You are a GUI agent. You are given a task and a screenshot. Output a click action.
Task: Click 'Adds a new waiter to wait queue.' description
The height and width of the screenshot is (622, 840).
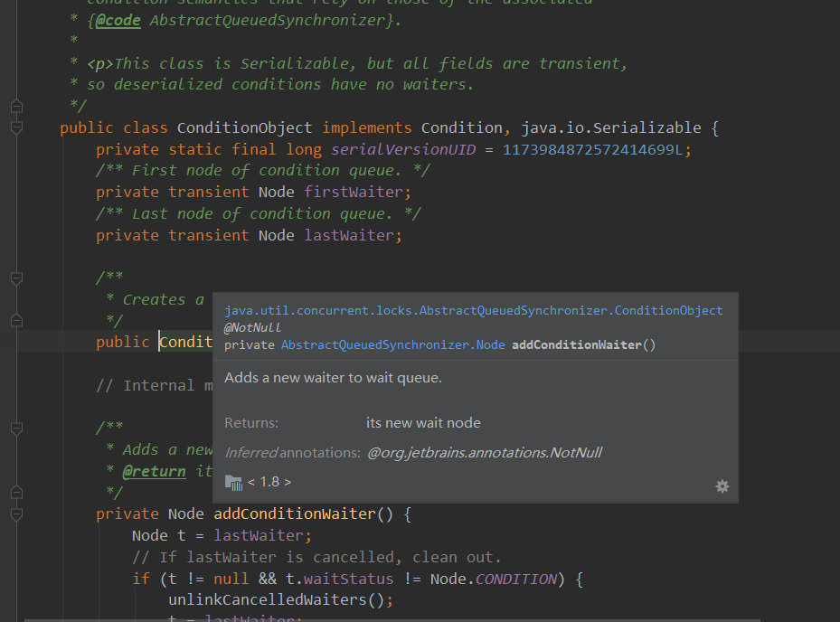334,378
